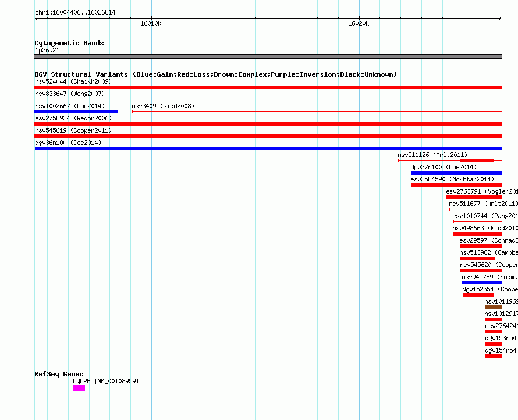
Task: Click the blue gain bar for dgv36n100
Action: pos(268,148)
